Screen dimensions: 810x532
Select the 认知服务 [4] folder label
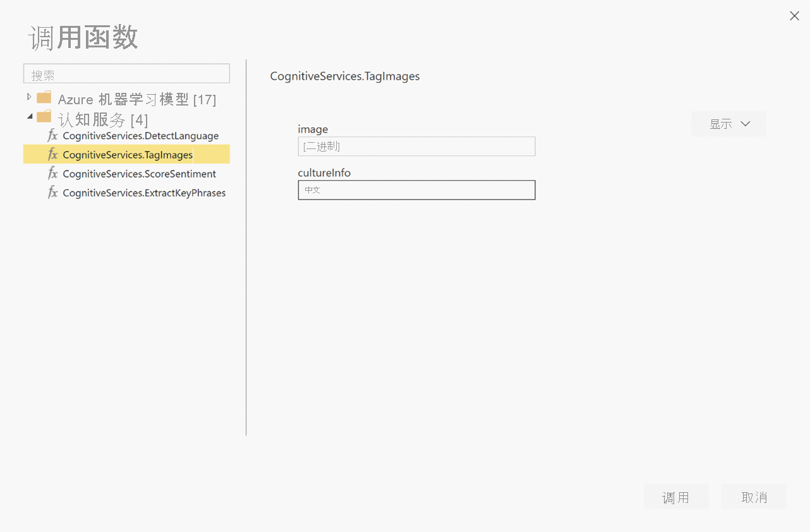[x=103, y=119]
